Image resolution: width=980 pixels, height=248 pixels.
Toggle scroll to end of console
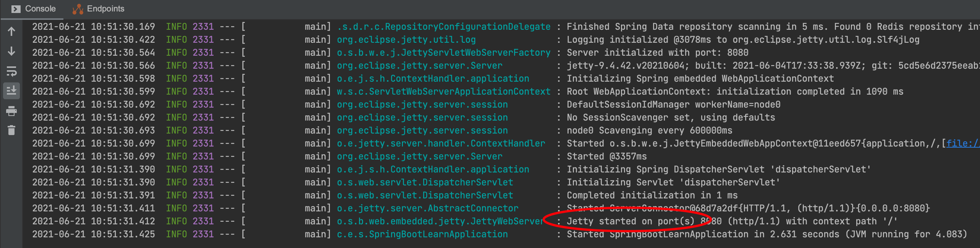[11, 91]
